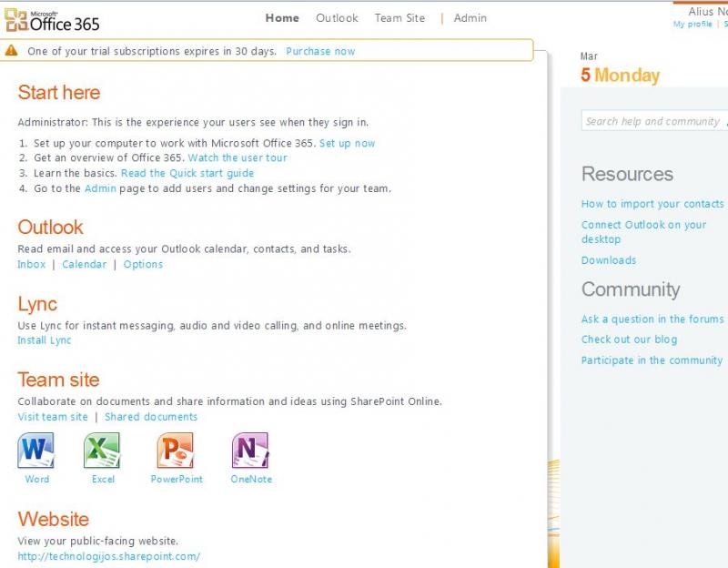
Task: Open the Team Site navigation tab
Action: [399, 18]
